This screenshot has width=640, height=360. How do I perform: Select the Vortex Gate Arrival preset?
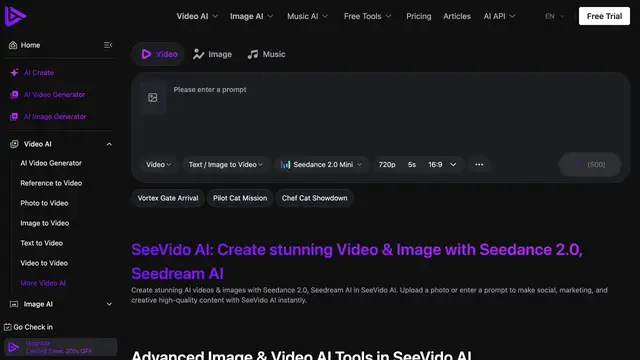[168, 198]
